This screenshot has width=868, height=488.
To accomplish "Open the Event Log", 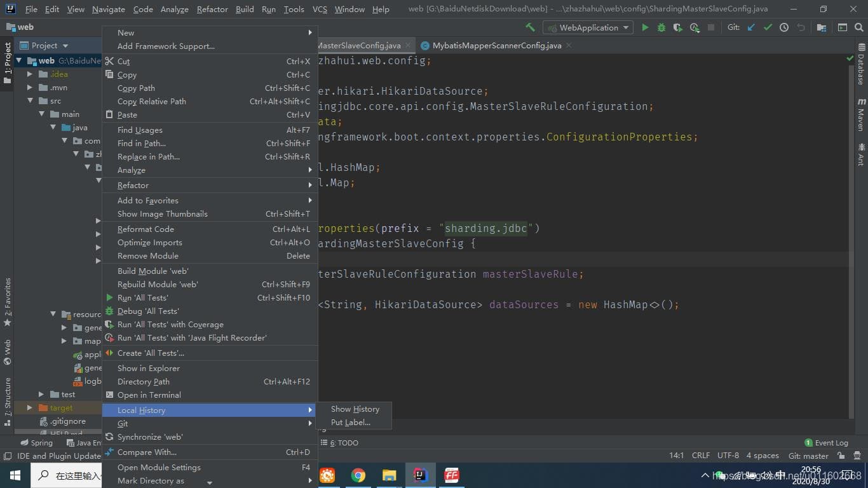I will pos(826,443).
